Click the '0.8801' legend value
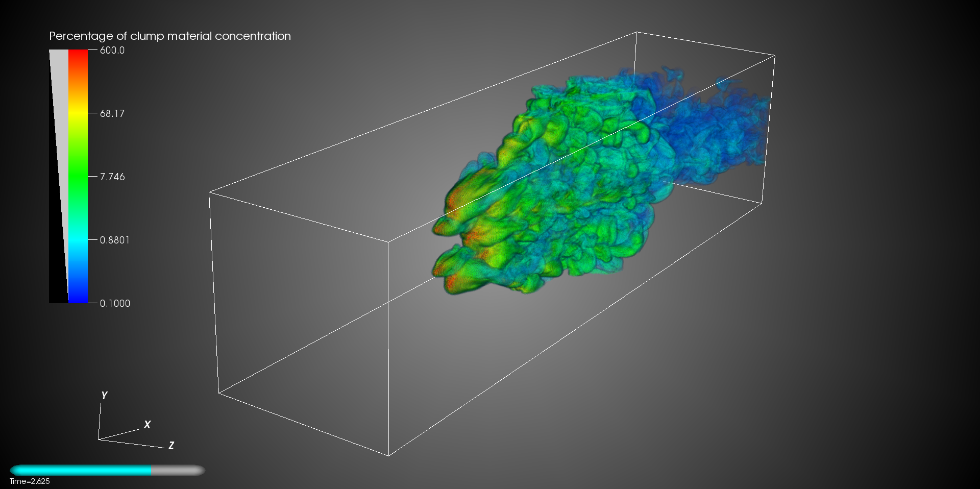This screenshot has width=980, height=489. point(115,240)
